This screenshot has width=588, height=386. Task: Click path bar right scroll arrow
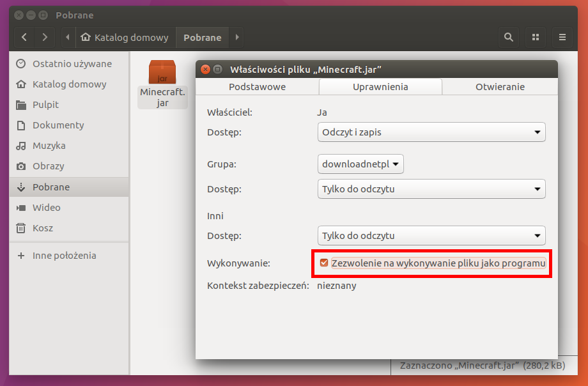click(236, 37)
